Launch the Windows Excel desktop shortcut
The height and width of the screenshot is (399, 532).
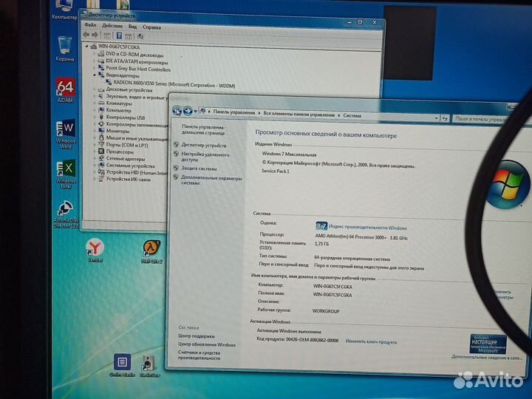(x=66, y=171)
